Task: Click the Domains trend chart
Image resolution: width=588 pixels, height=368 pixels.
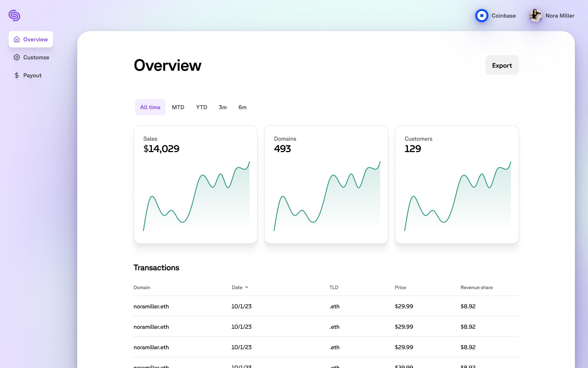Action: (x=327, y=196)
